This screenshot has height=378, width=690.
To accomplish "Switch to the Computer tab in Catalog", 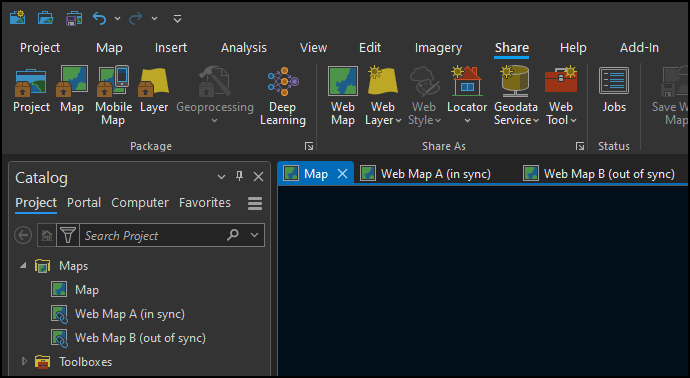I will click(x=140, y=203).
